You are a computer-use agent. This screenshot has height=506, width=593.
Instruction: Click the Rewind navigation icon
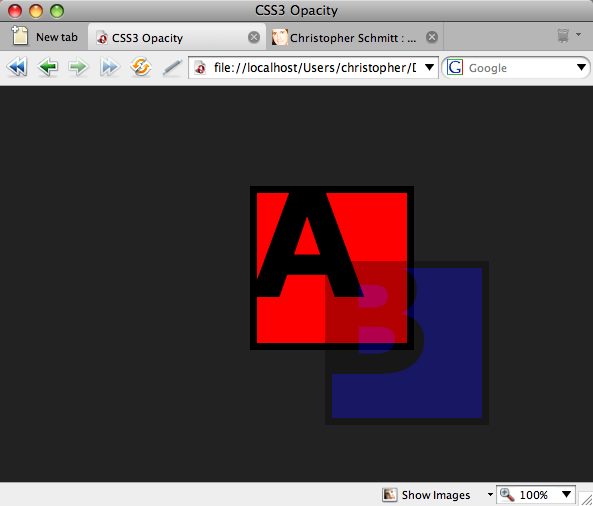click(x=17, y=67)
